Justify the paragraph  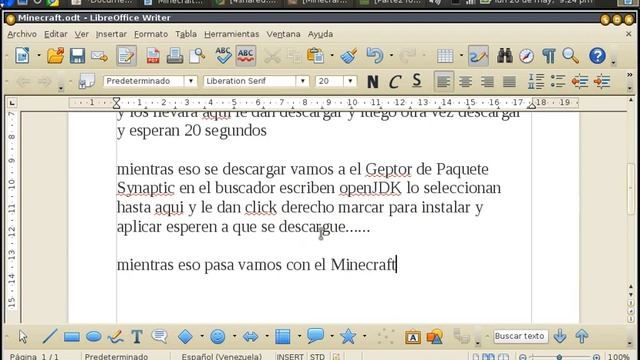tap(509, 82)
